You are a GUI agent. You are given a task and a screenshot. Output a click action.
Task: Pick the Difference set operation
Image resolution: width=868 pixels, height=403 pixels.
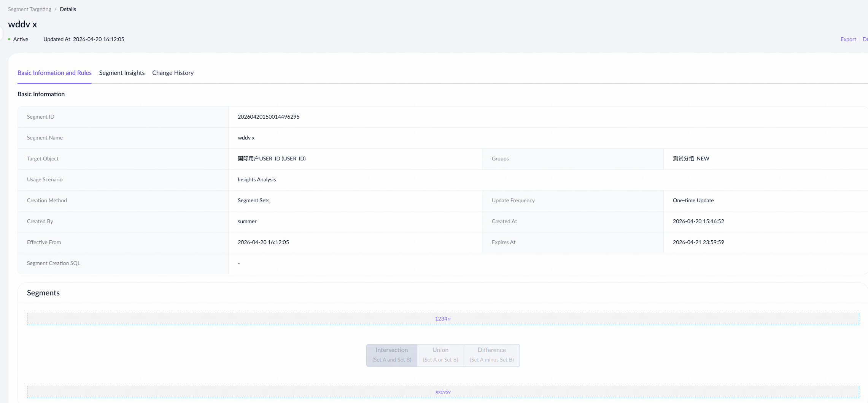pyautogui.click(x=491, y=355)
